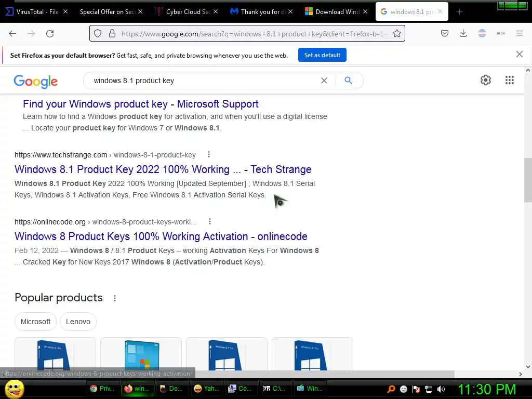
Task: Open a new browser tab
Action: 459,12
